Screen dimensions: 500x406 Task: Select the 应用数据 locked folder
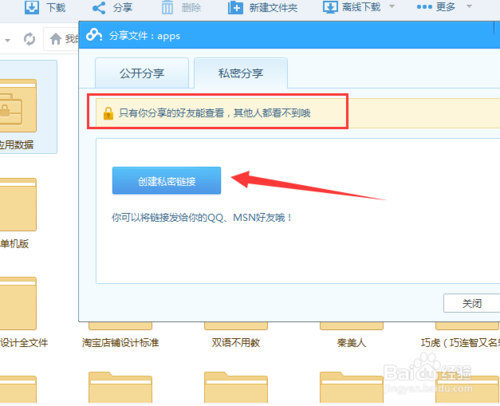pos(18,107)
